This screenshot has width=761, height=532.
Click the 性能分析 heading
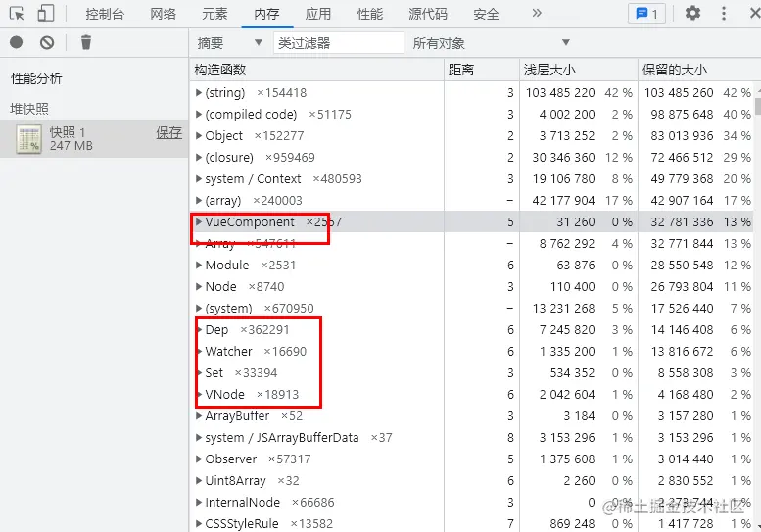pos(36,78)
